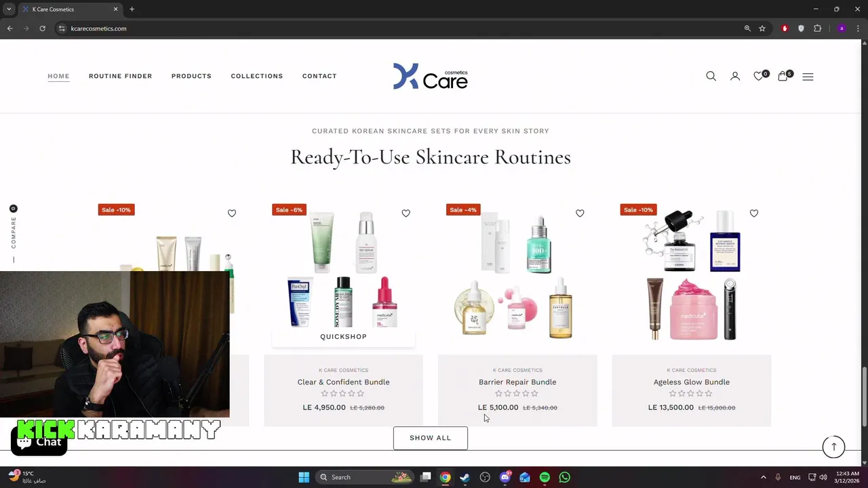
Task: Open the wishlist heart icon in header
Action: coord(760,76)
